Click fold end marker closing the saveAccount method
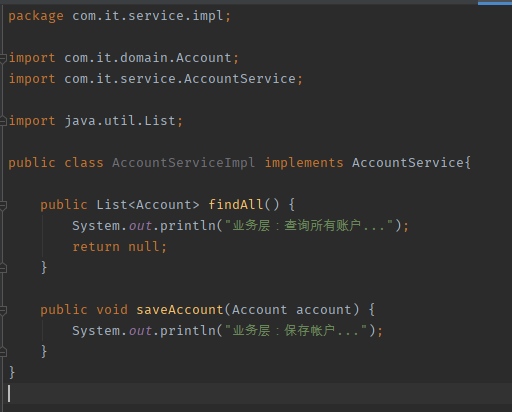The image size is (512, 412). pos(3,352)
